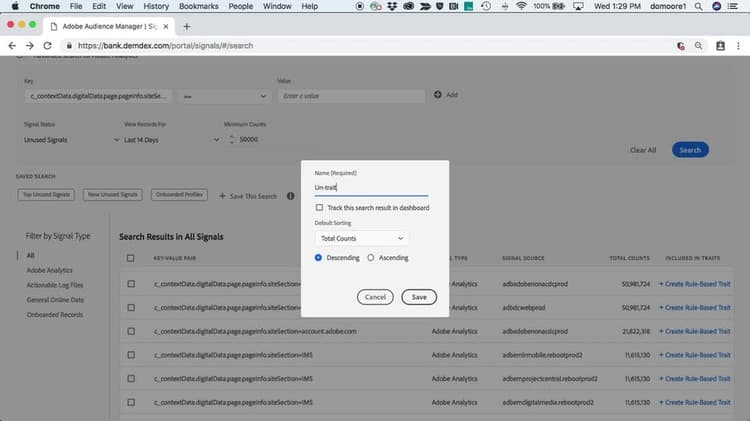750x421 pixels.
Task: Click the plus icon of Save This Search
Action: coord(222,196)
